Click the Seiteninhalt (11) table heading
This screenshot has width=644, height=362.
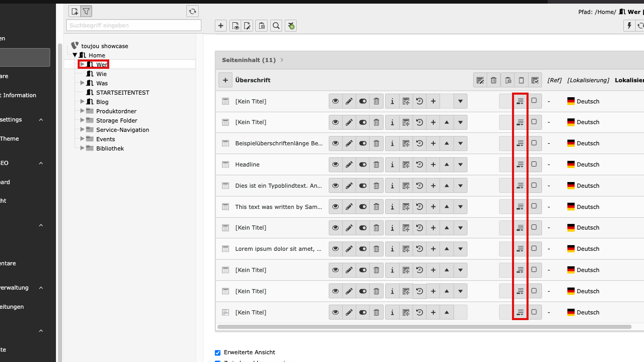249,60
